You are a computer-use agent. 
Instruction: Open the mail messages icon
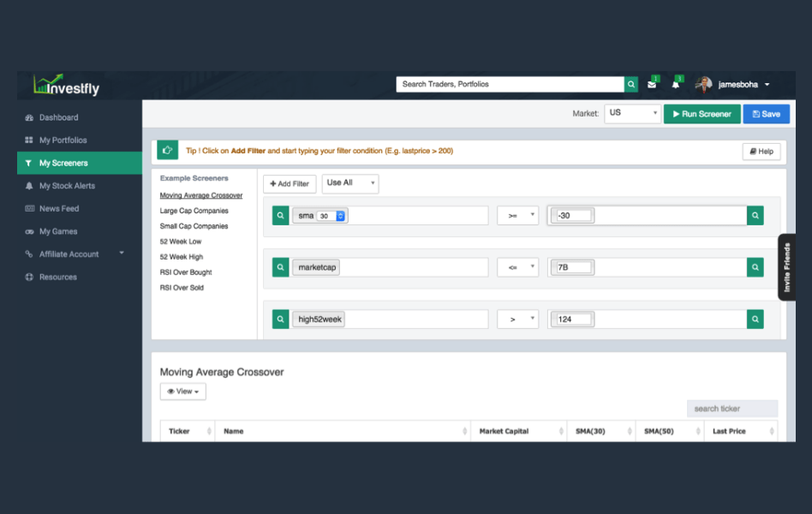click(x=652, y=85)
